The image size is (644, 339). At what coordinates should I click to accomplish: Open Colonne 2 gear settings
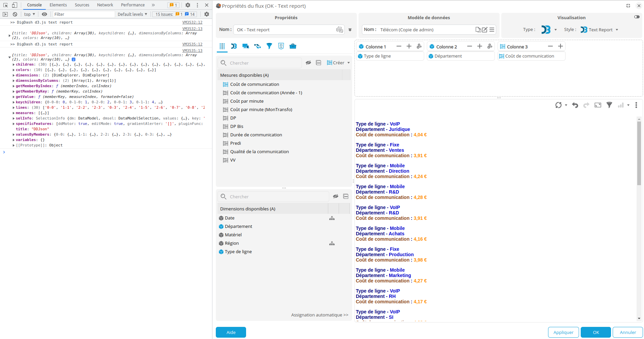(x=490, y=46)
